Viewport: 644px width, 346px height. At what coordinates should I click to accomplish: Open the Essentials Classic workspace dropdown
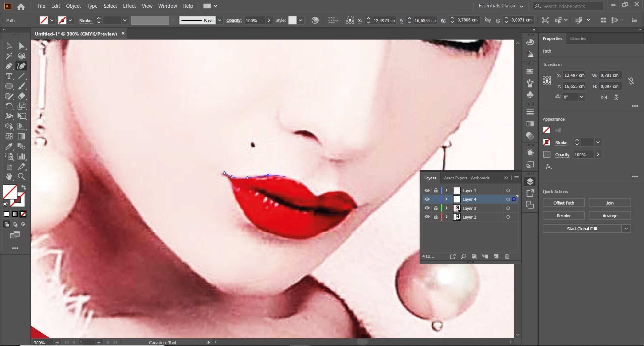click(501, 6)
